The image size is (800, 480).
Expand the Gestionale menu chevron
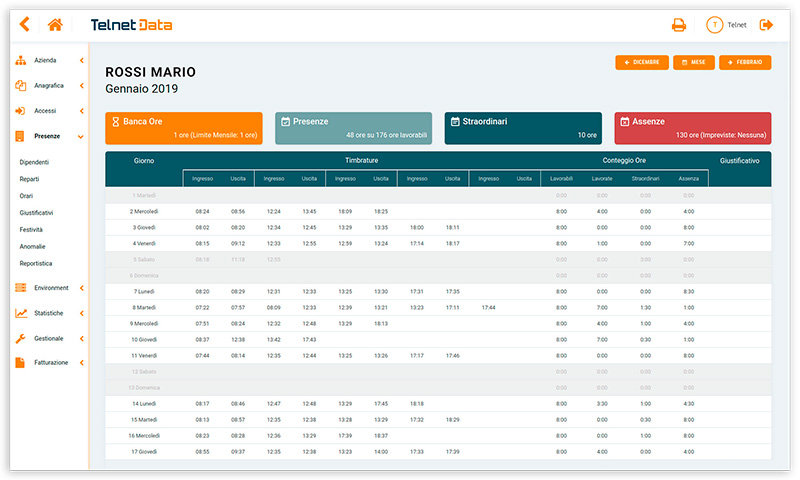tap(82, 339)
